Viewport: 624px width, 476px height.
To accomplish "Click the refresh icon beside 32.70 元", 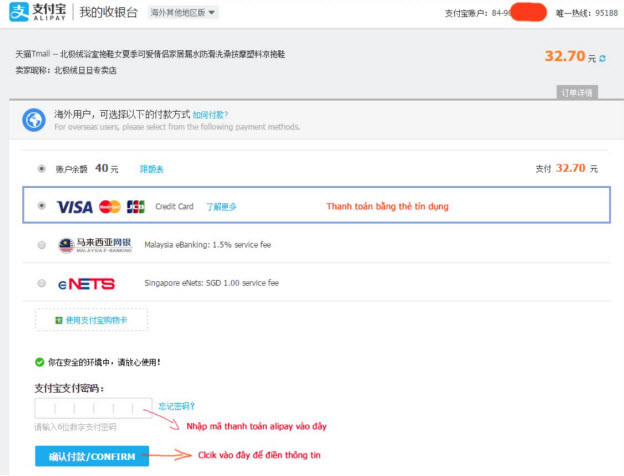I will [x=603, y=59].
